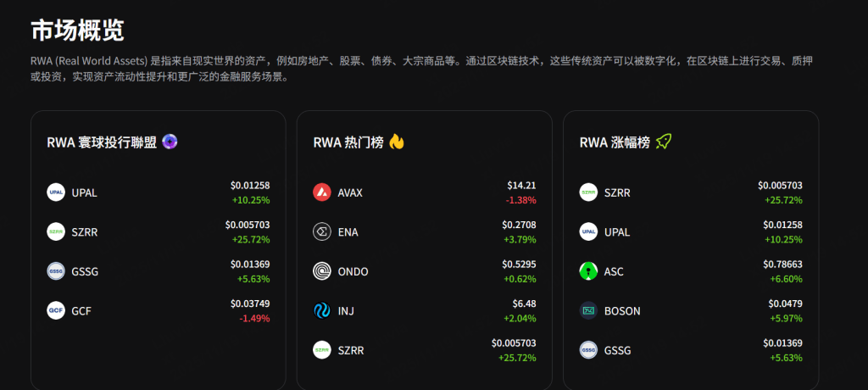Click ONDO price $0.5295
The width and height of the screenshot is (868, 390).
(x=520, y=265)
